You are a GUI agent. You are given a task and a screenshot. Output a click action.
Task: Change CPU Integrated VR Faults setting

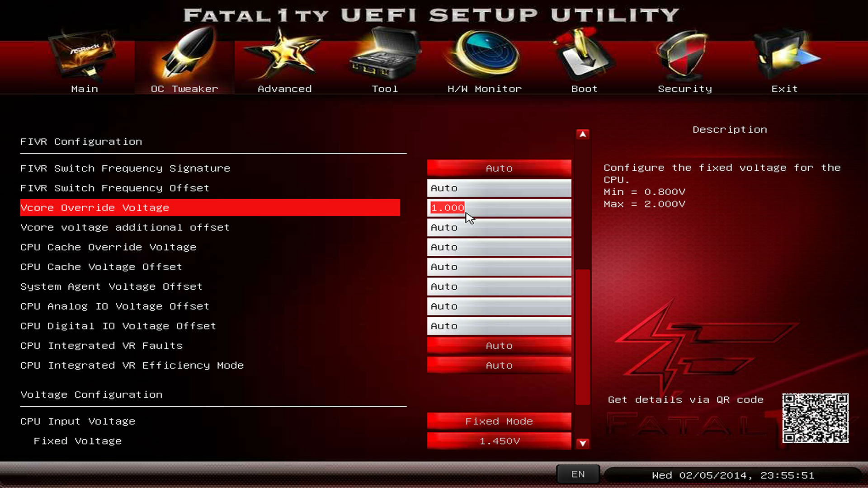click(x=499, y=346)
